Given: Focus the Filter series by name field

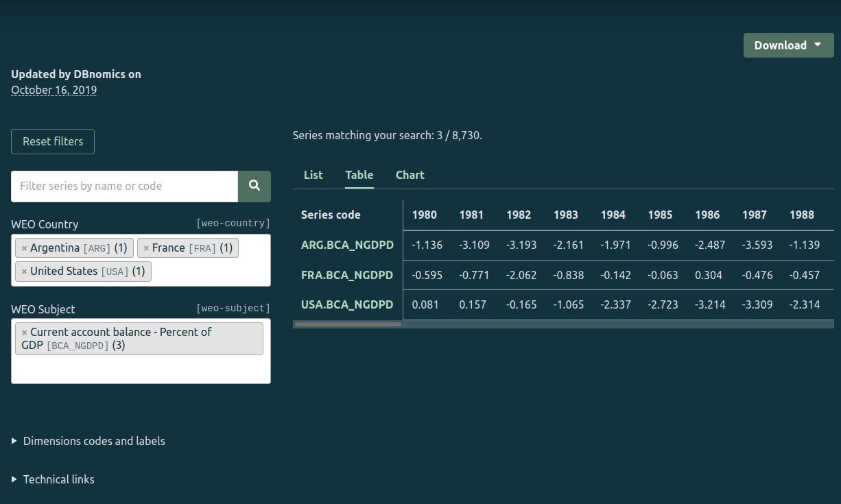Looking at the screenshot, I should point(125,186).
